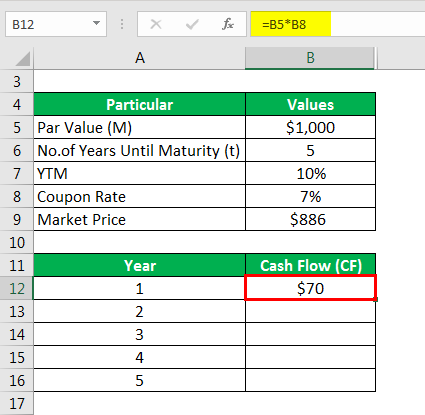
Task: Select row 3 header
Action: [17, 81]
